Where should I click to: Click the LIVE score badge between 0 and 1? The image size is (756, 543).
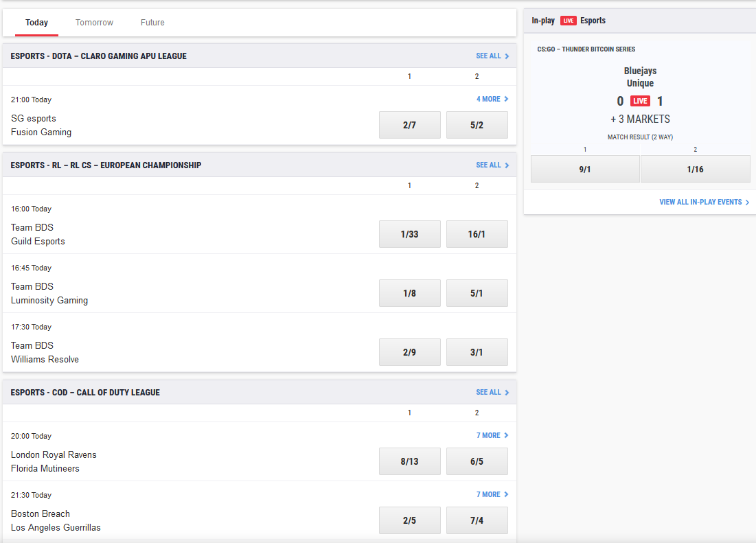640,101
